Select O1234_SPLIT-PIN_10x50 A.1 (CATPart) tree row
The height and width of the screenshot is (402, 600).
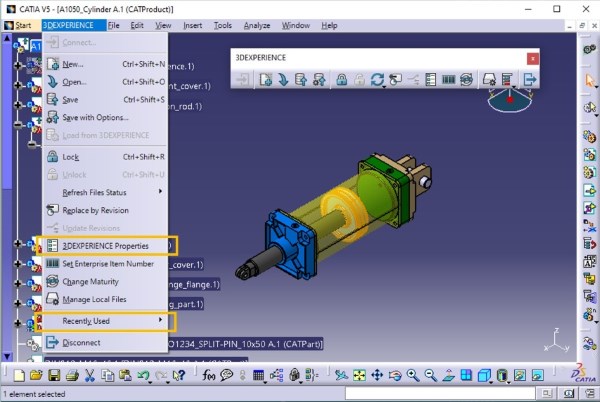245,344
